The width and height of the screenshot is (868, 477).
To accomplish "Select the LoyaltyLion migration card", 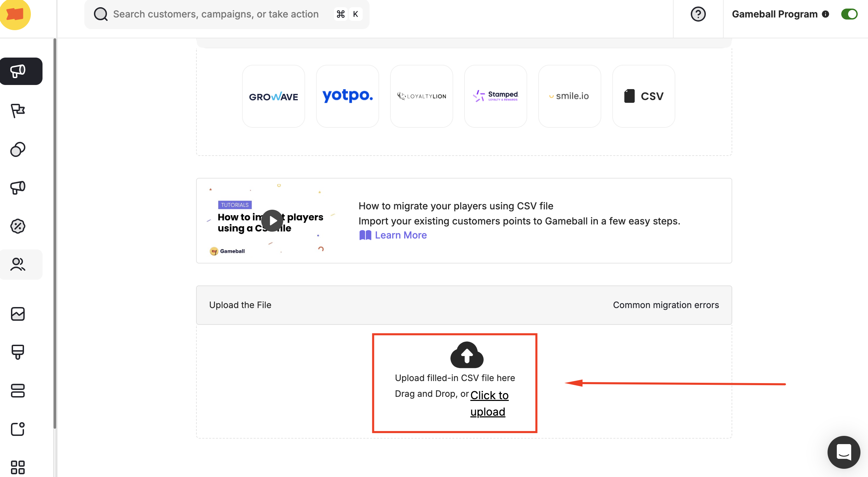I will tap(421, 96).
